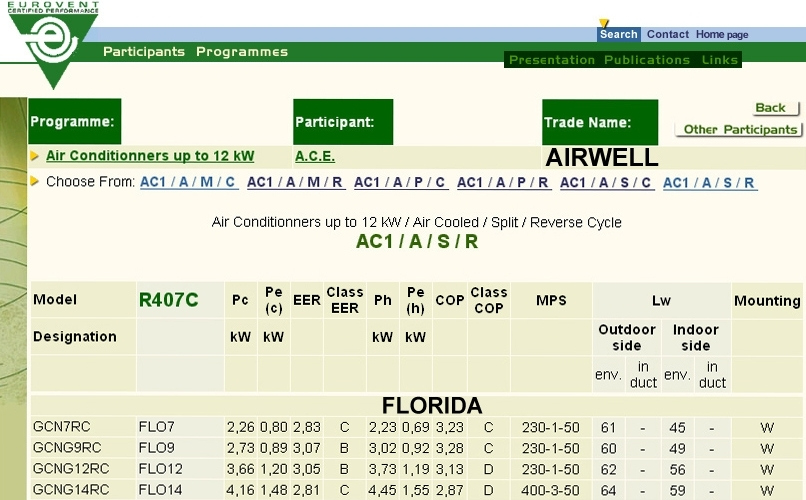This screenshot has width=806, height=500.
Task: Open the Programmes menu
Action: [242, 52]
